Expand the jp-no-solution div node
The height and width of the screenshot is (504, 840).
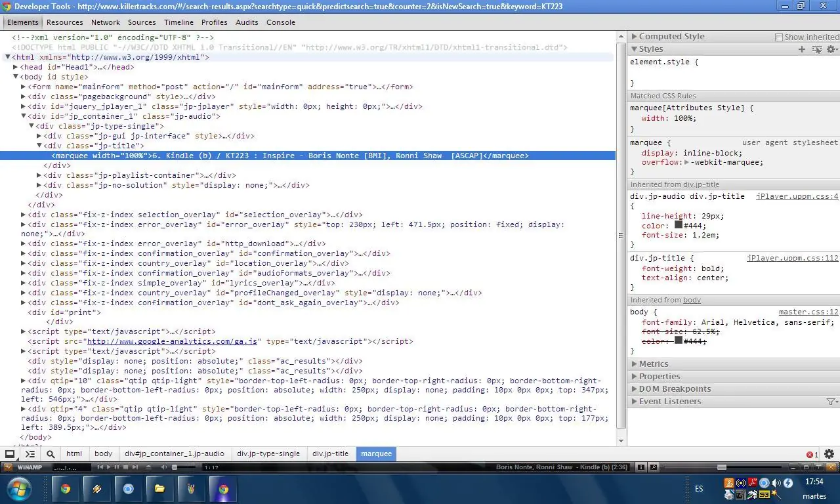[39, 185]
